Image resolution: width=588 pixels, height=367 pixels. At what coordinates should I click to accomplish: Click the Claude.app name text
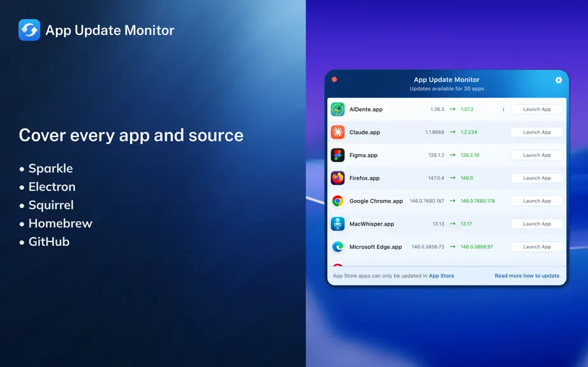coord(365,132)
